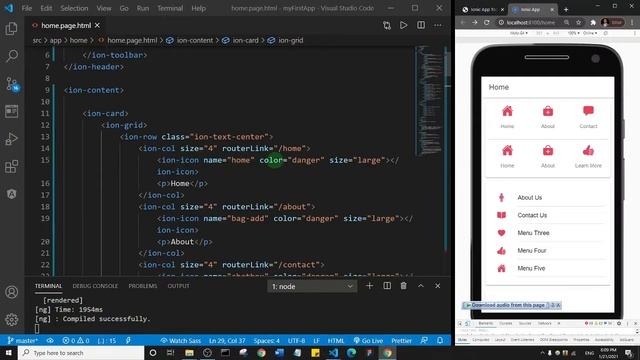The image size is (640, 360).
Task: Bookmark the page with the star icon
Action: tap(578, 22)
